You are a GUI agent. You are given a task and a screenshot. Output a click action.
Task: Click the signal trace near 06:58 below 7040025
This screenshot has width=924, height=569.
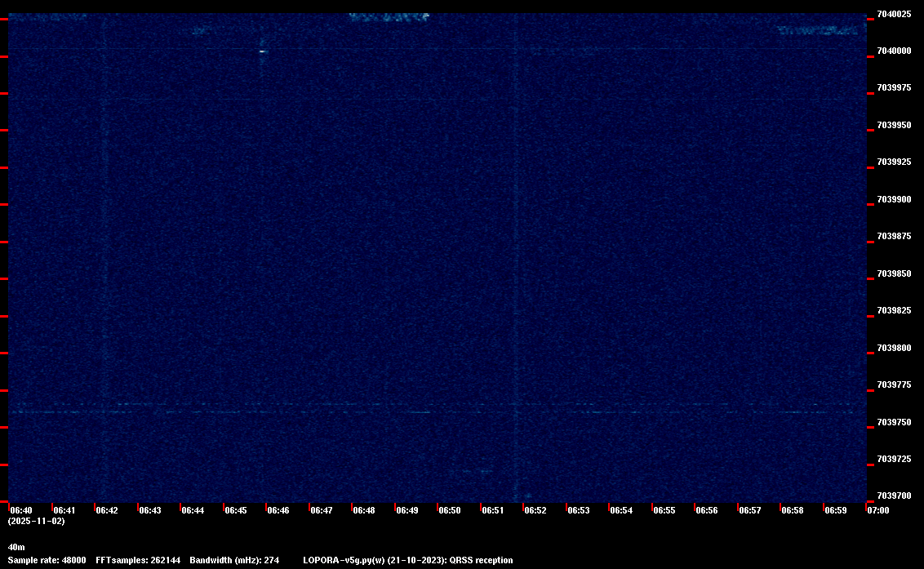pos(817,30)
